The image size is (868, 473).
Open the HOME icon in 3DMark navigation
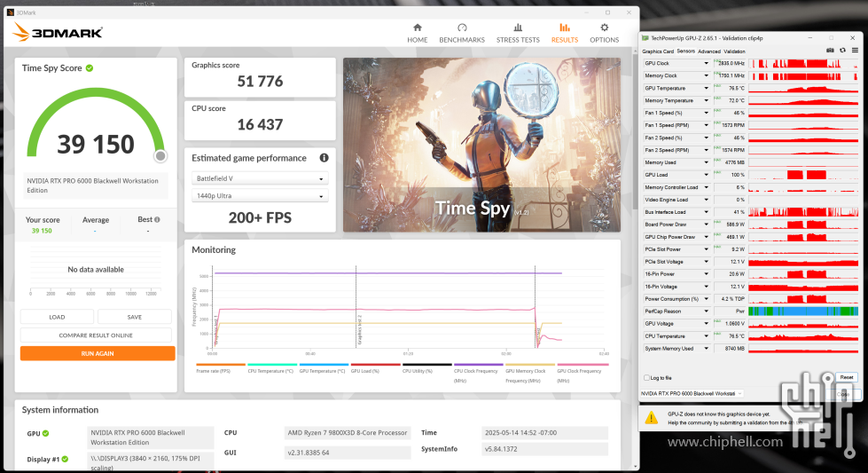(x=418, y=28)
